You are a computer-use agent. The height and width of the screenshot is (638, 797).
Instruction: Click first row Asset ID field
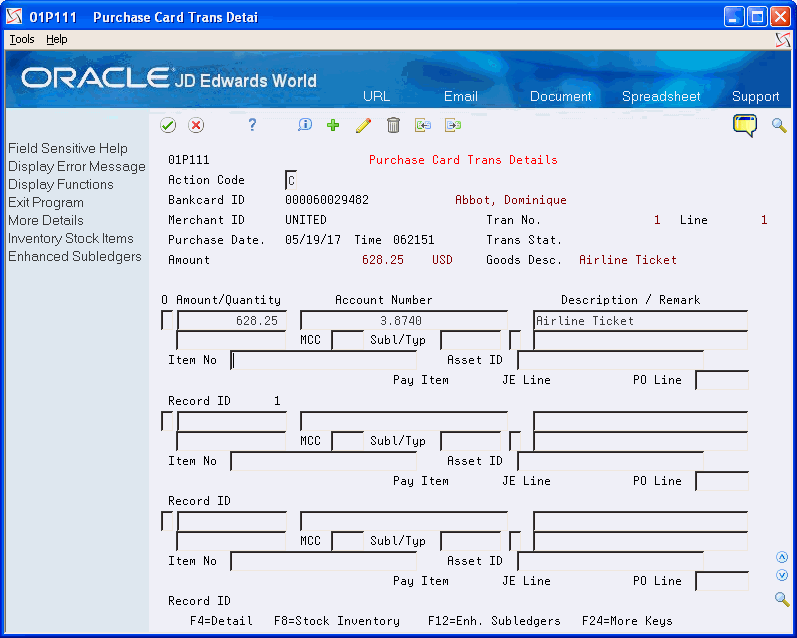[x=610, y=360]
